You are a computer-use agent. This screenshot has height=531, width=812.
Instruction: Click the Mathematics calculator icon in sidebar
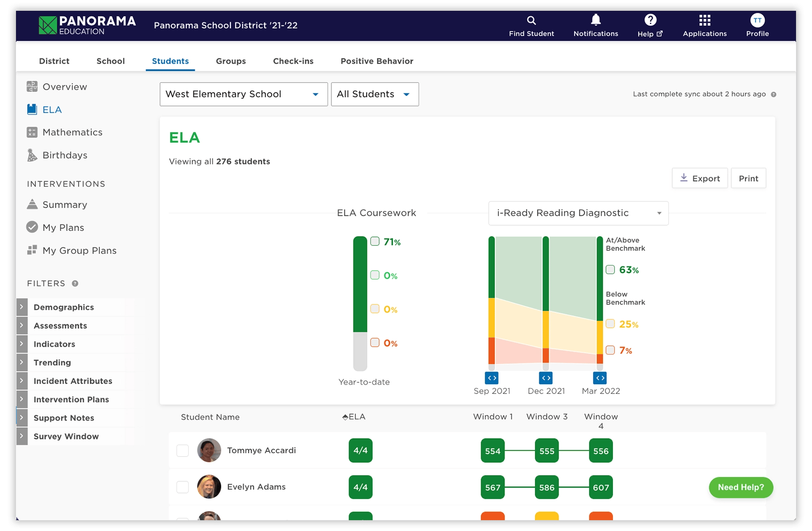tap(32, 132)
